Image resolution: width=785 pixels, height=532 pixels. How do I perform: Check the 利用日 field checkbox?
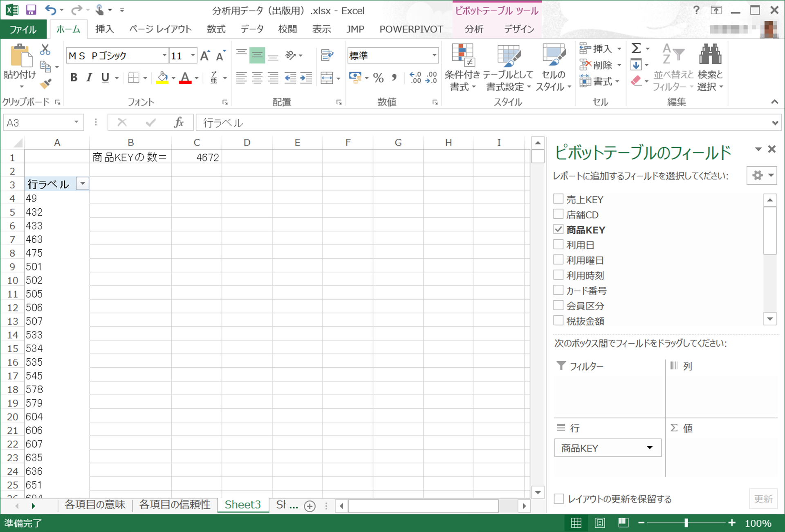click(558, 244)
